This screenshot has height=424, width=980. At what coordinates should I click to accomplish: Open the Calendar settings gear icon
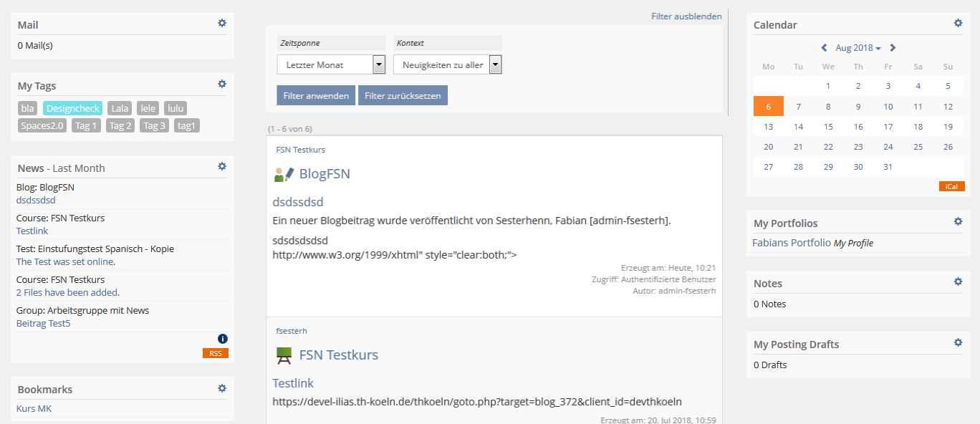pyautogui.click(x=958, y=24)
